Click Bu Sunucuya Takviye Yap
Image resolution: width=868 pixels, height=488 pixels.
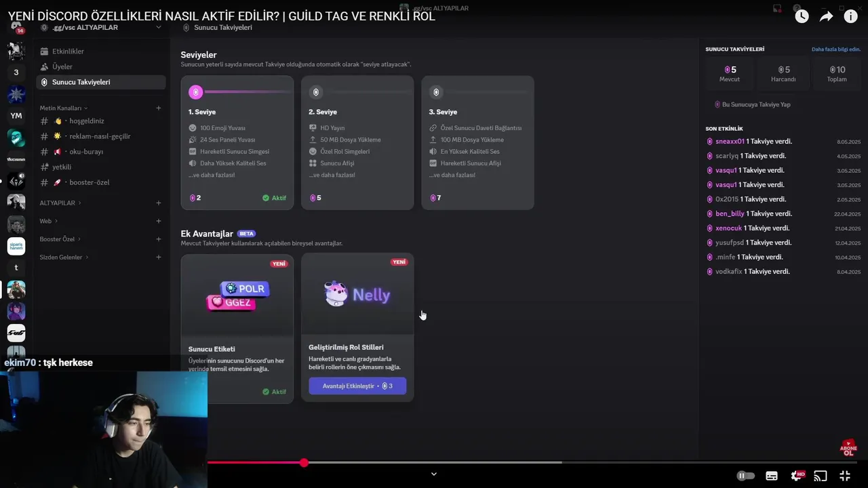752,104
